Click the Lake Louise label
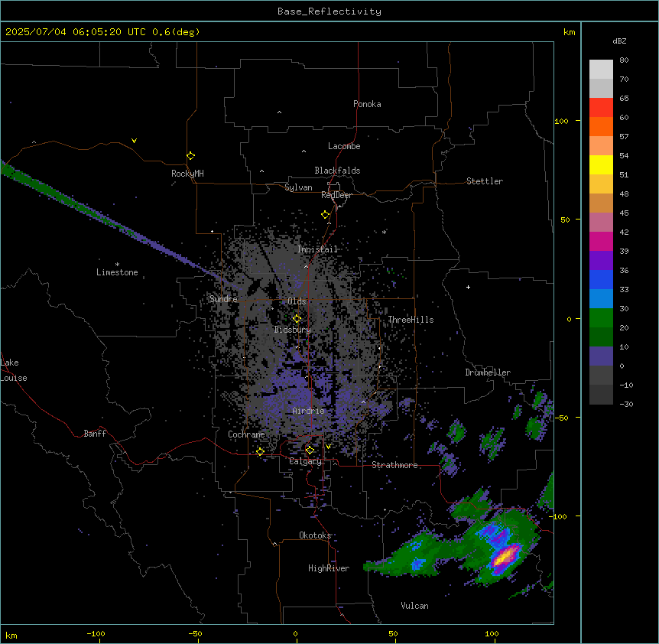The height and width of the screenshot is (644, 659). click(14, 370)
